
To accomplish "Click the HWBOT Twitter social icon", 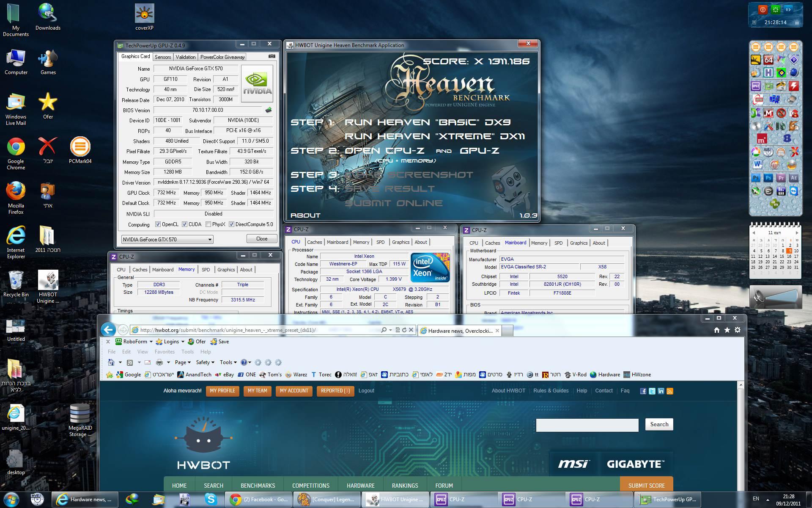I will pyautogui.click(x=652, y=391).
